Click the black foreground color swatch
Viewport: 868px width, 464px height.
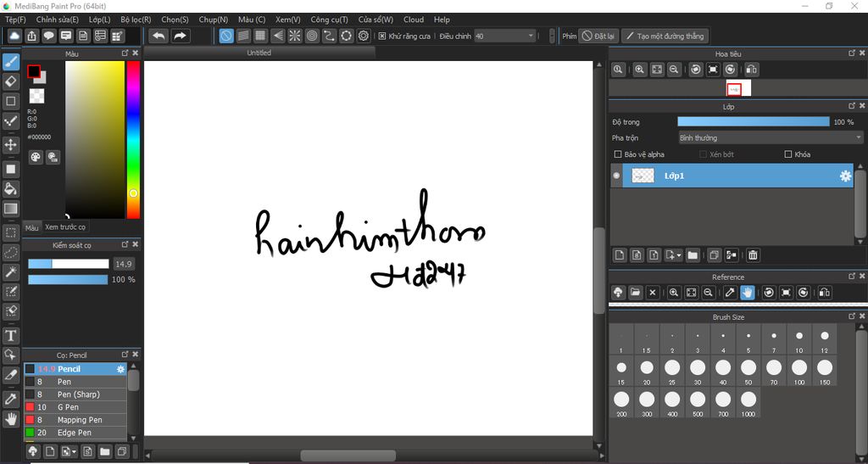pos(34,71)
